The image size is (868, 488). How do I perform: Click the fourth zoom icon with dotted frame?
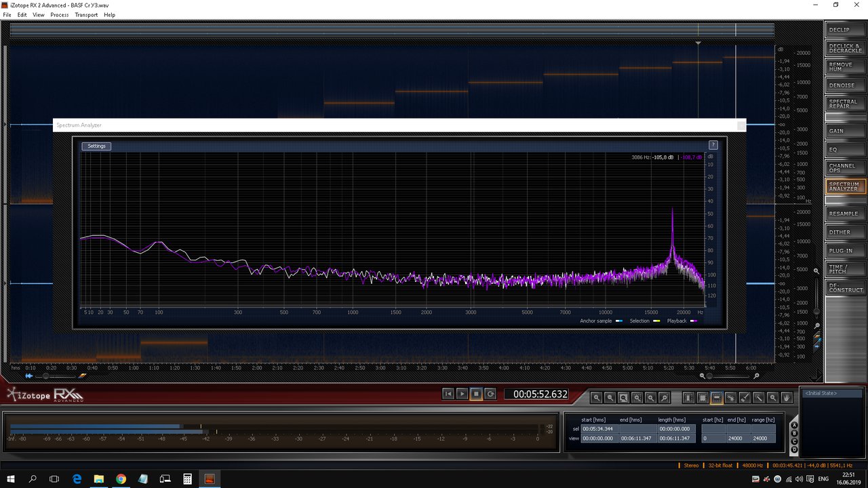(637, 398)
